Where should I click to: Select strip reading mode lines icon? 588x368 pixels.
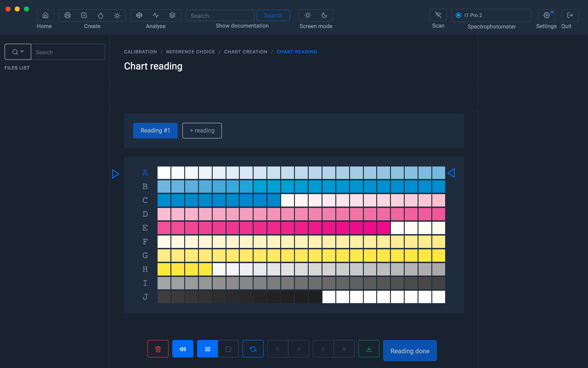click(x=207, y=349)
